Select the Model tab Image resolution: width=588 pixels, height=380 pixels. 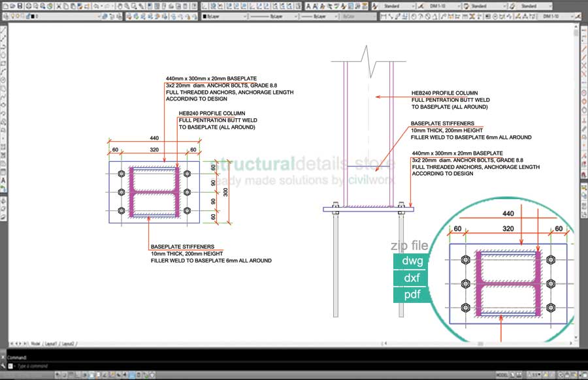coord(35,343)
